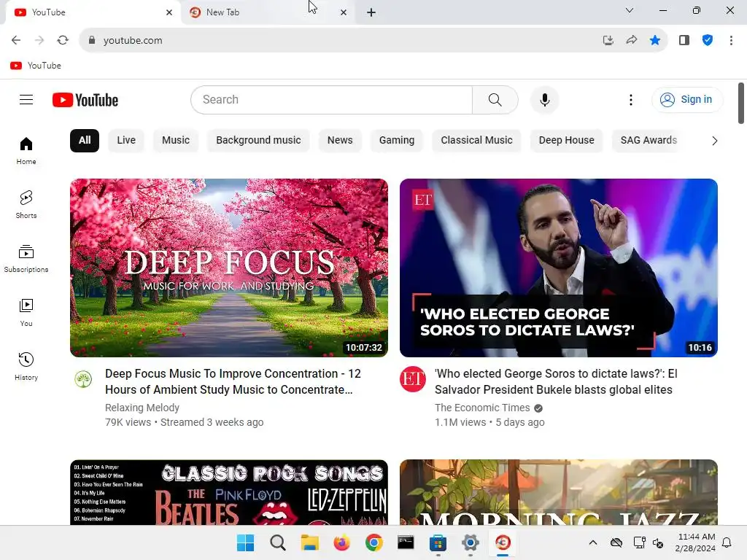Open terminal from taskbar
Viewport: 747px width, 560px height.
(x=406, y=542)
